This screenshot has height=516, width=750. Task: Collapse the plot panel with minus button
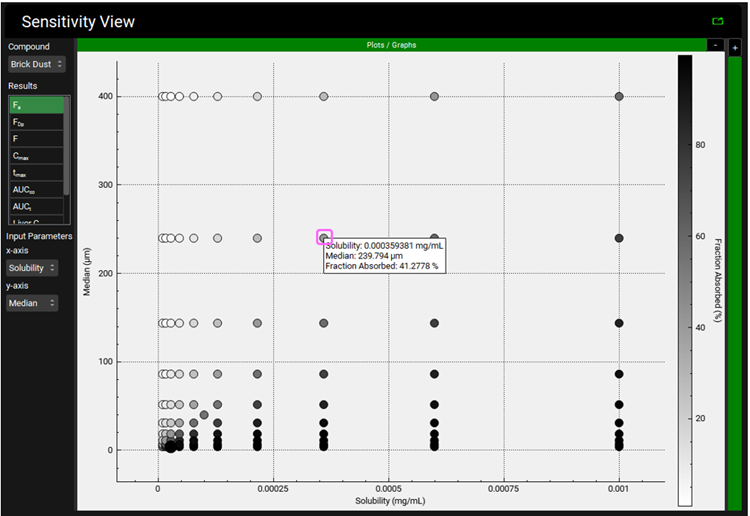coord(715,45)
